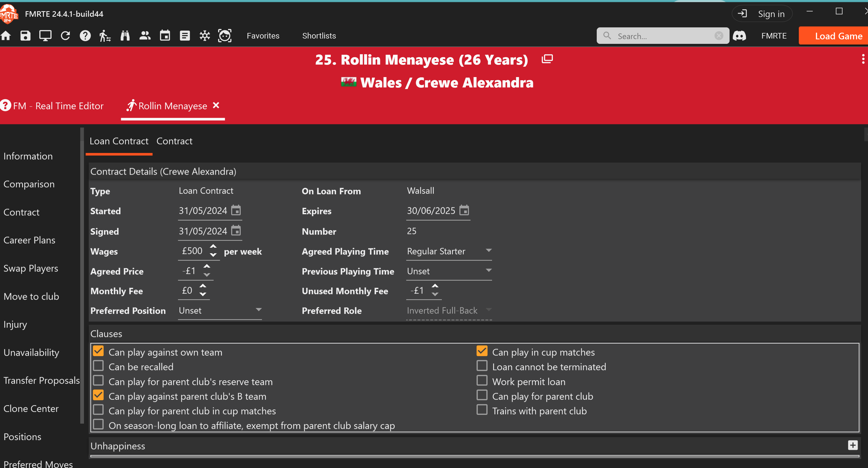Open the binoculars scout icon
Viewport: 868px width, 468px height.
[125, 36]
